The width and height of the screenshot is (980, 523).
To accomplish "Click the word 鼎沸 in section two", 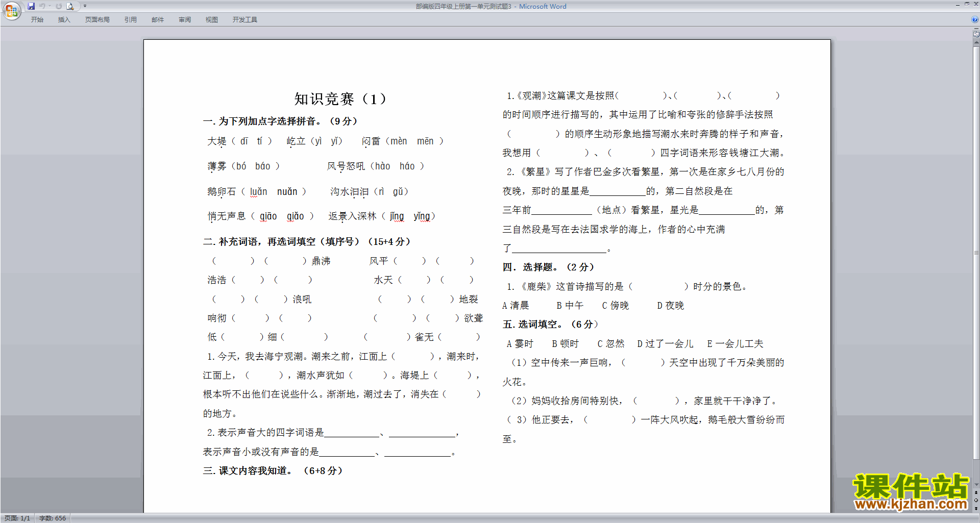I will click(x=321, y=261).
